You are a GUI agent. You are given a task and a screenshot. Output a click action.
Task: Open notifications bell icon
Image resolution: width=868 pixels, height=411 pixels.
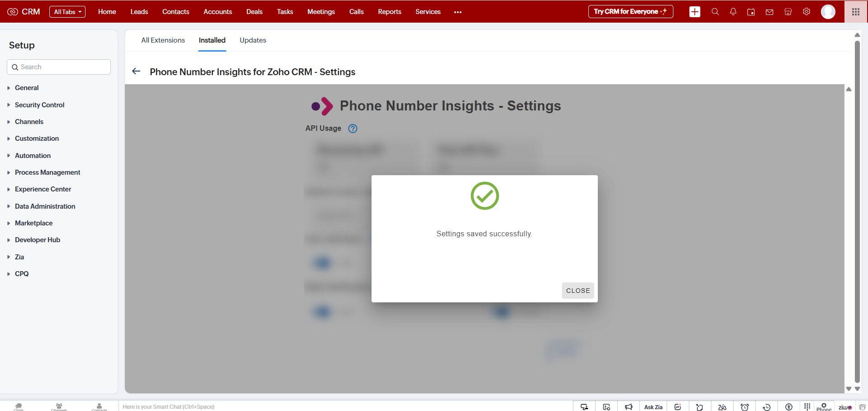(x=733, y=12)
